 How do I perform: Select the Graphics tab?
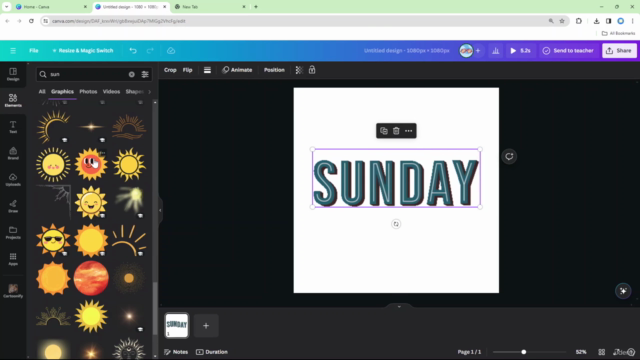[x=62, y=91]
